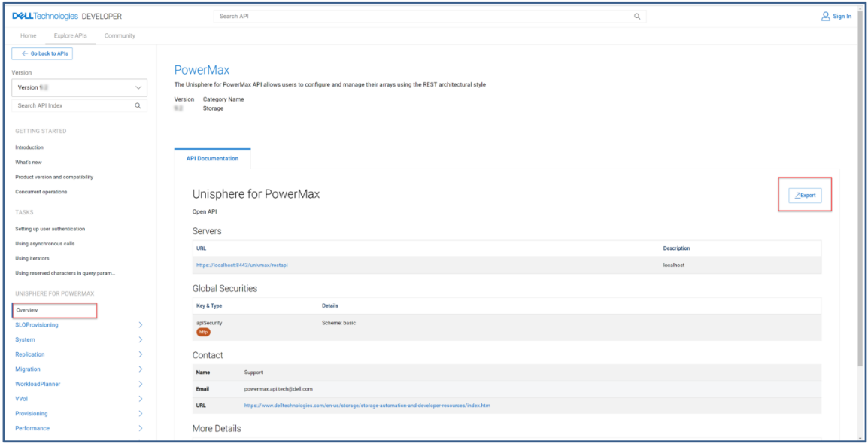Open the localhost restapi server URL link
Viewport: 868px width, 444px height.
[240, 266]
